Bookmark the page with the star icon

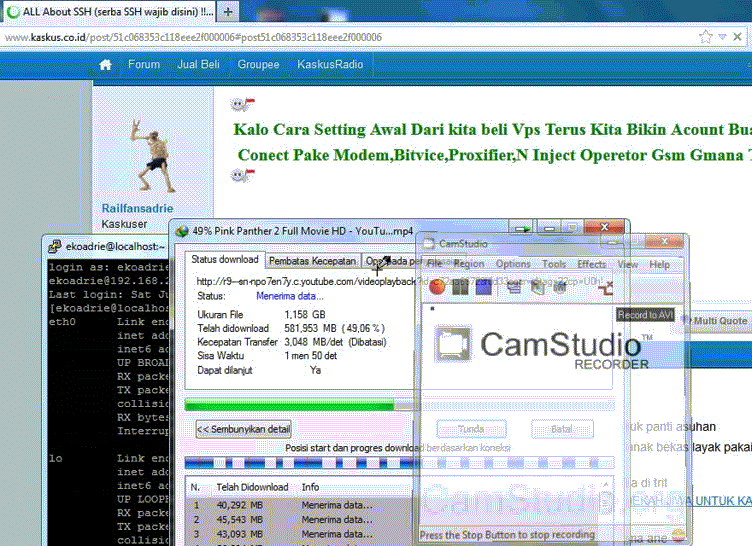tap(705, 36)
